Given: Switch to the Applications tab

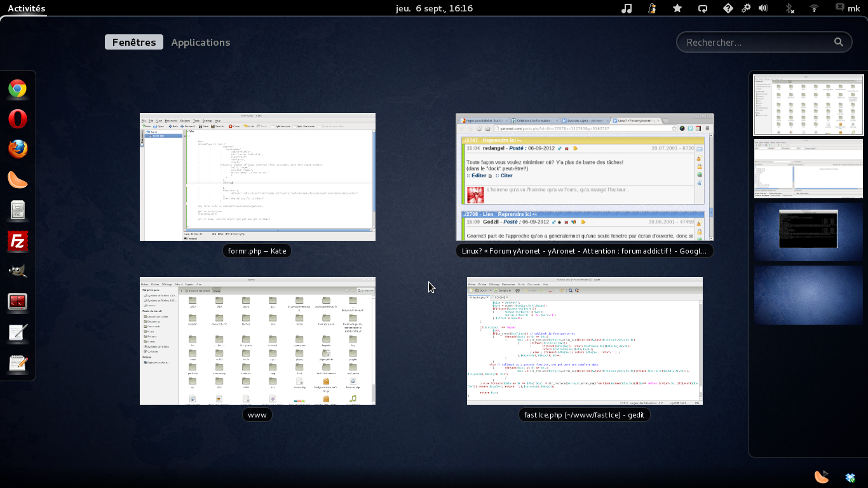Looking at the screenshot, I should 201,42.
